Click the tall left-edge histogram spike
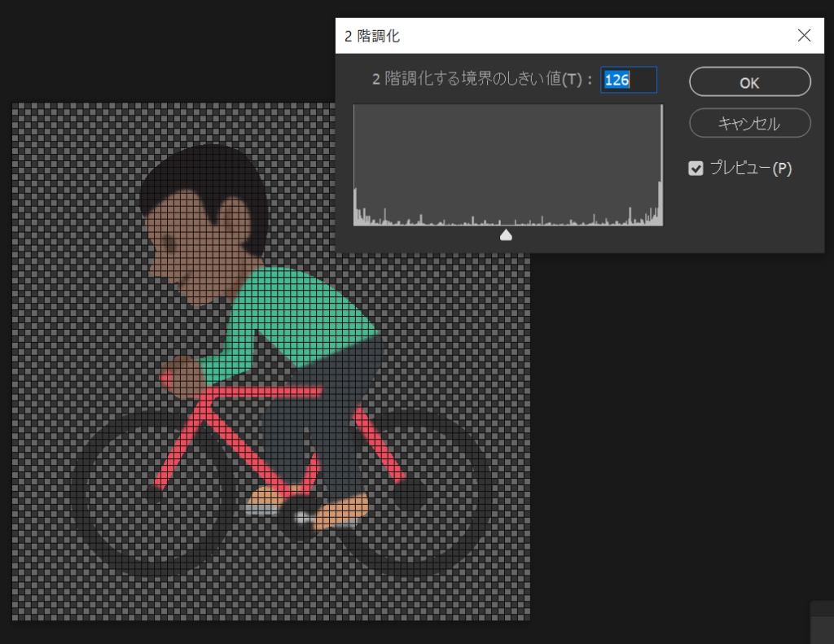The image size is (834, 644). [356, 206]
